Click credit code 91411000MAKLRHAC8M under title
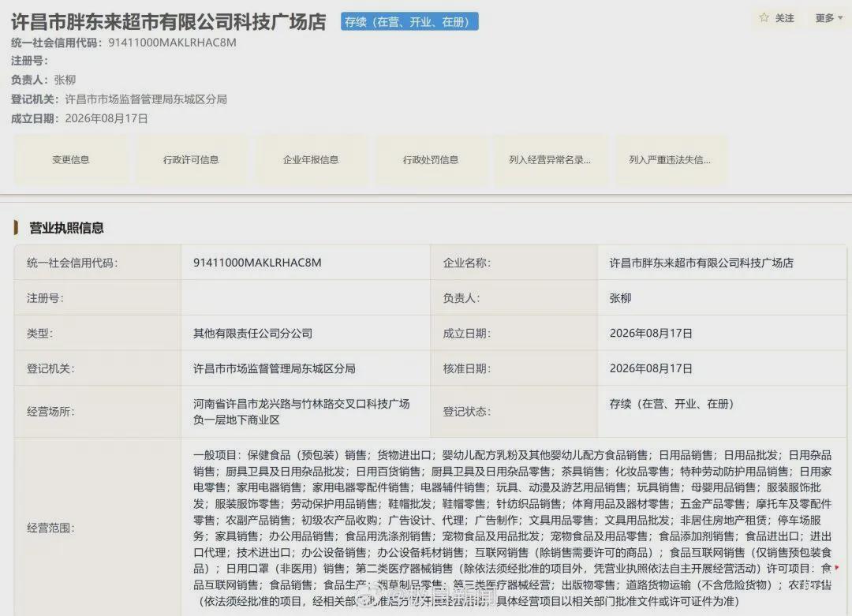The height and width of the screenshot is (616, 852). click(172, 43)
